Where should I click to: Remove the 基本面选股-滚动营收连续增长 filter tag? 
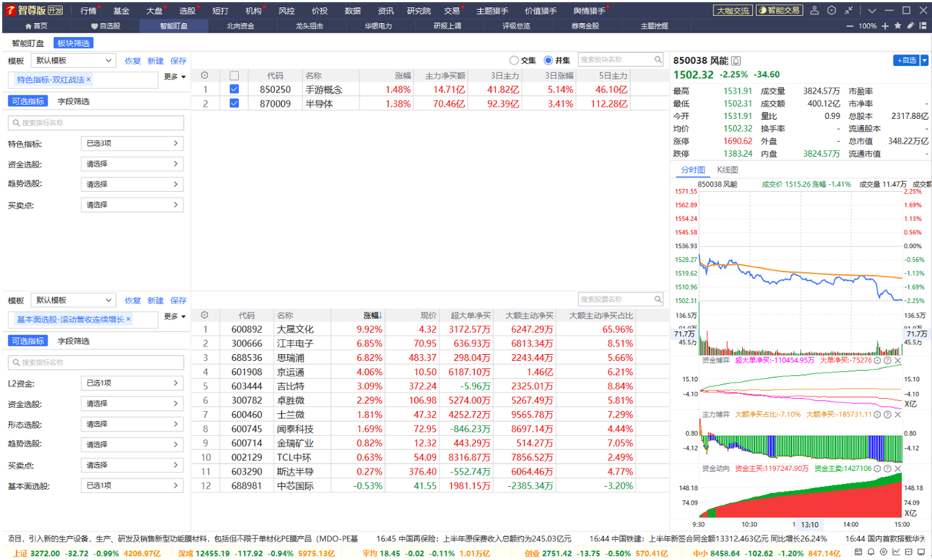(128, 319)
